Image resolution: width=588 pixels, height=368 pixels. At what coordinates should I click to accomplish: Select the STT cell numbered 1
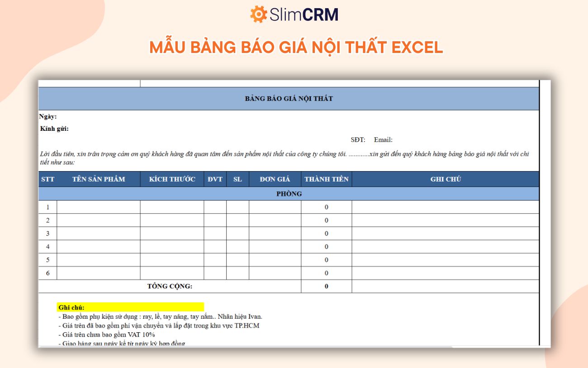(47, 207)
